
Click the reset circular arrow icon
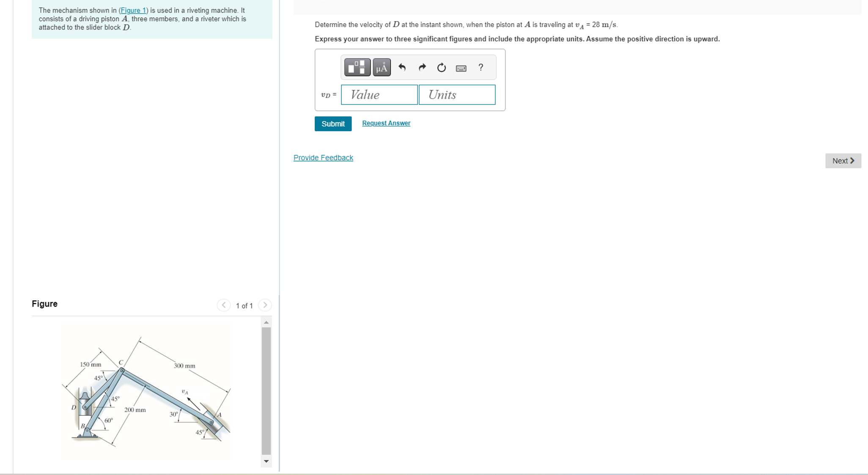(441, 68)
